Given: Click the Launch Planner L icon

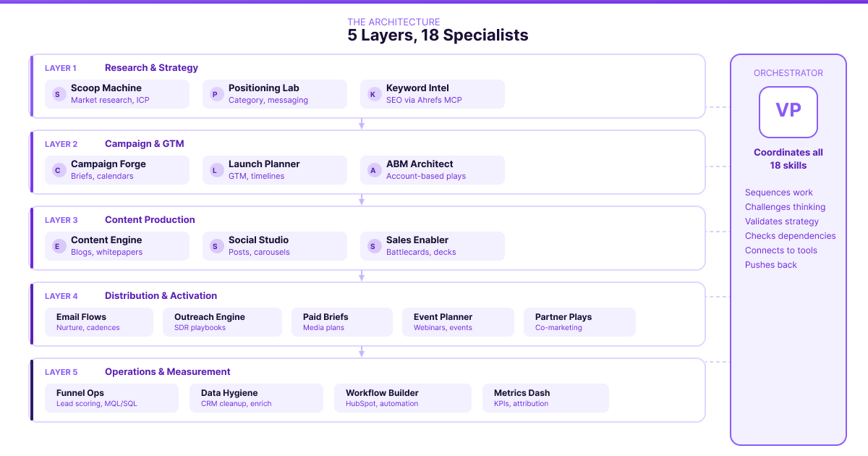Looking at the screenshot, I should (215, 169).
